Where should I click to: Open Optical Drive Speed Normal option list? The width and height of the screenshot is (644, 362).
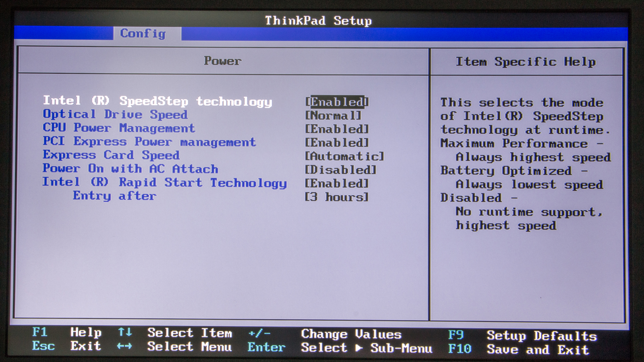coord(333,116)
